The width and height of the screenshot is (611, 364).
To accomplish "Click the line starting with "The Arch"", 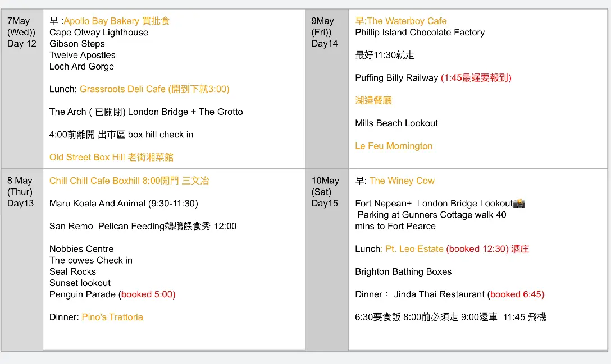I will pyautogui.click(x=146, y=112).
